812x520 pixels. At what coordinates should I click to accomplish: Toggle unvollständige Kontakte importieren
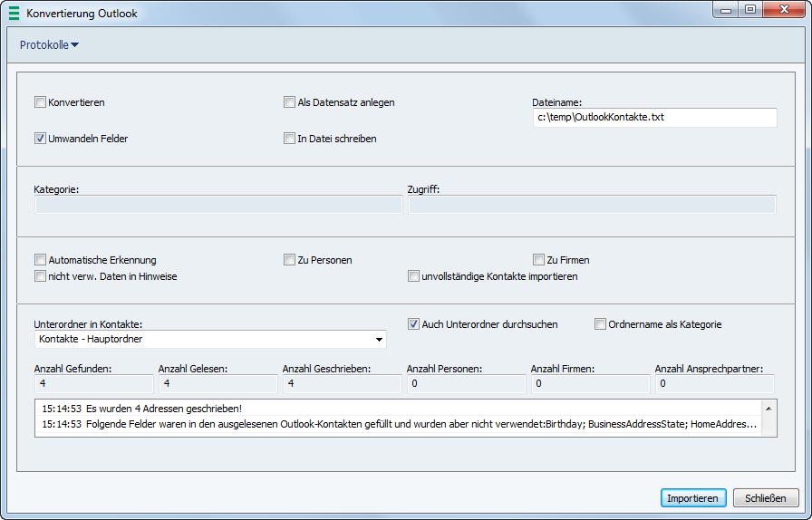click(x=414, y=276)
